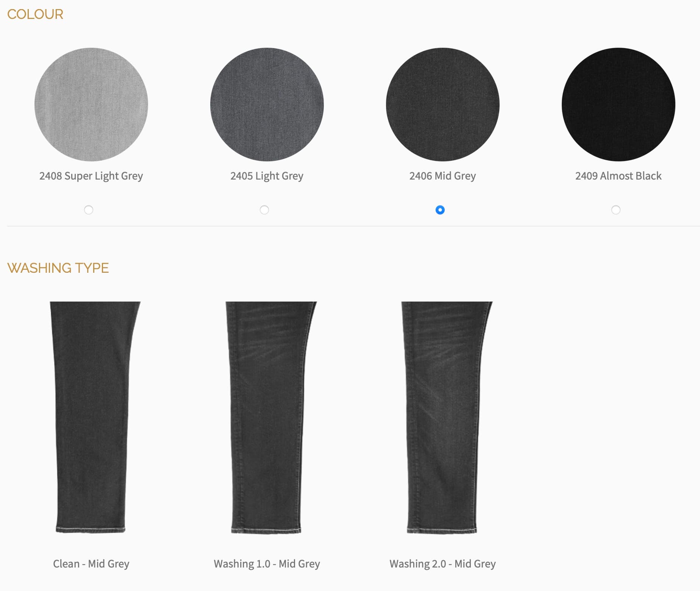
Task: Click the 'Washing 1.0 - Mid Grey' caption
Action: [267, 564]
